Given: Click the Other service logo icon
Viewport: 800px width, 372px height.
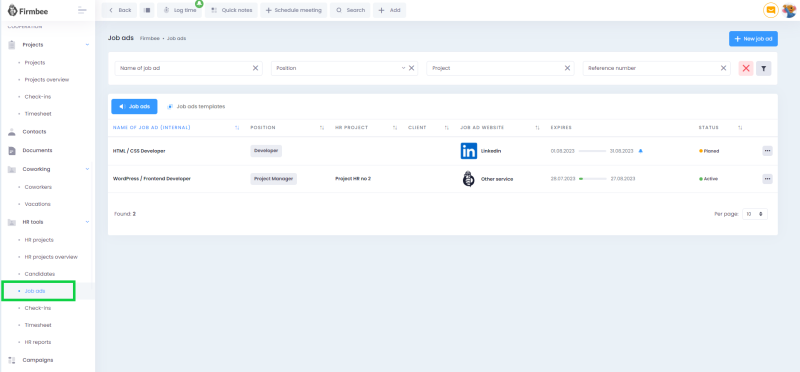Looking at the screenshot, I should [468, 179].
